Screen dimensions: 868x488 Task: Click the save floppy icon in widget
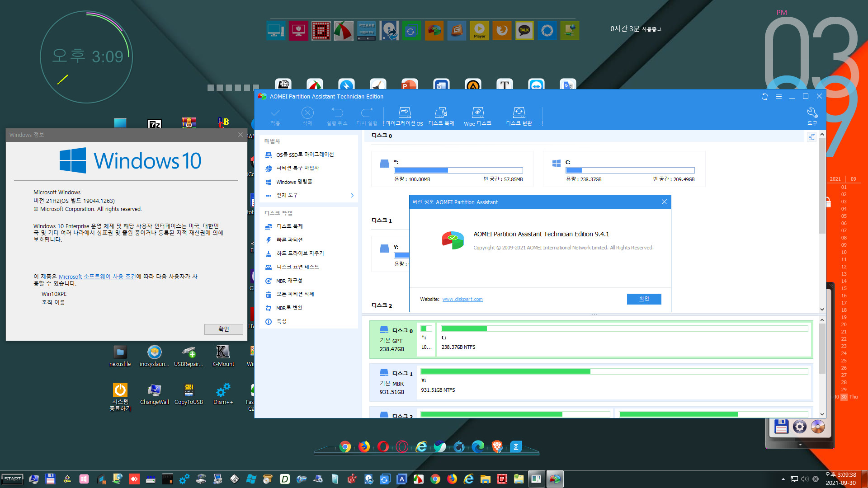(781, 427)
